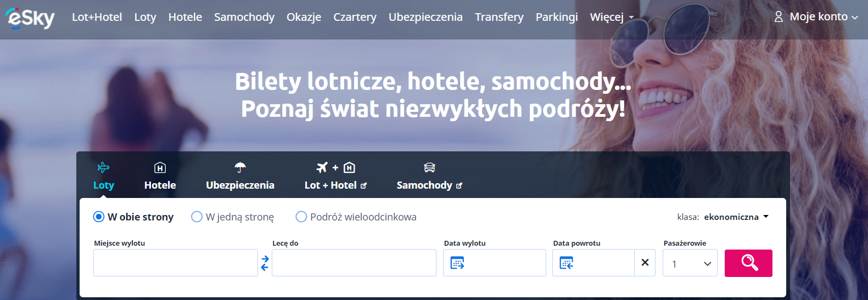This screenshot has width=868, height=300.
Task: Open the 'klasa: ekonomiczna' class dropdown
Action: tap(736, 217)
